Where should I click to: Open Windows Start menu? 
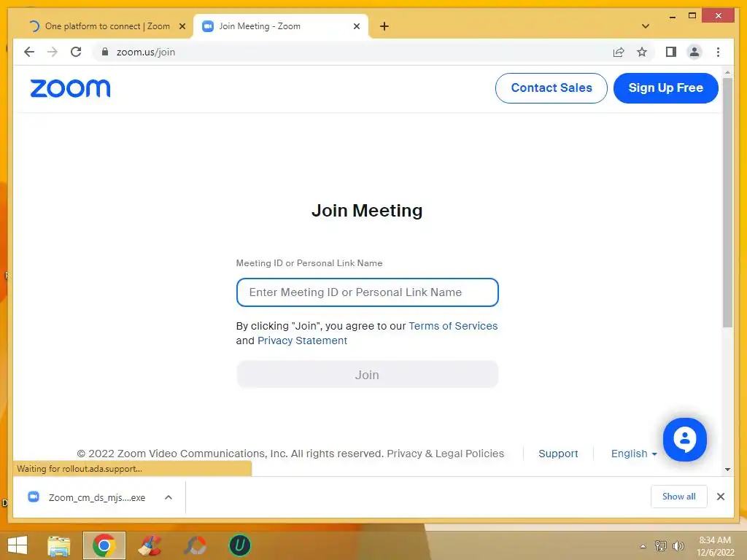18,545
